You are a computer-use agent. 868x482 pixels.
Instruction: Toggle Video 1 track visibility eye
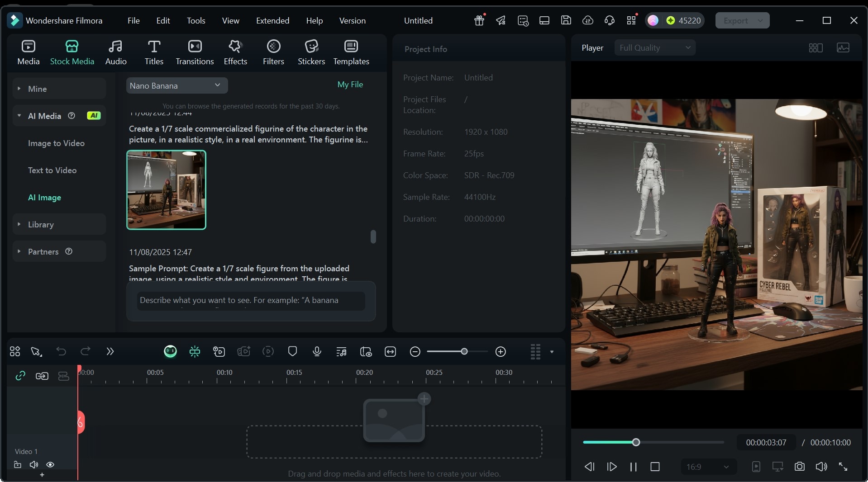(x=50, y=464)
